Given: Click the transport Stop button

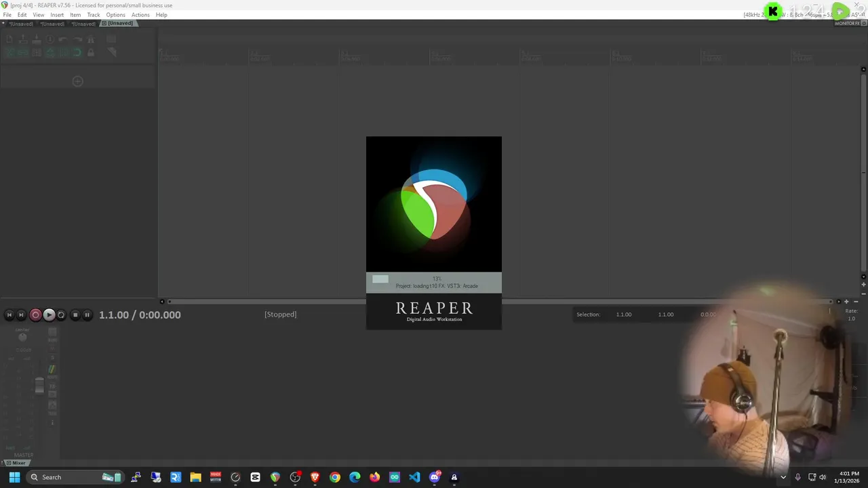Looking at the screenshot, I should point(75,314).
